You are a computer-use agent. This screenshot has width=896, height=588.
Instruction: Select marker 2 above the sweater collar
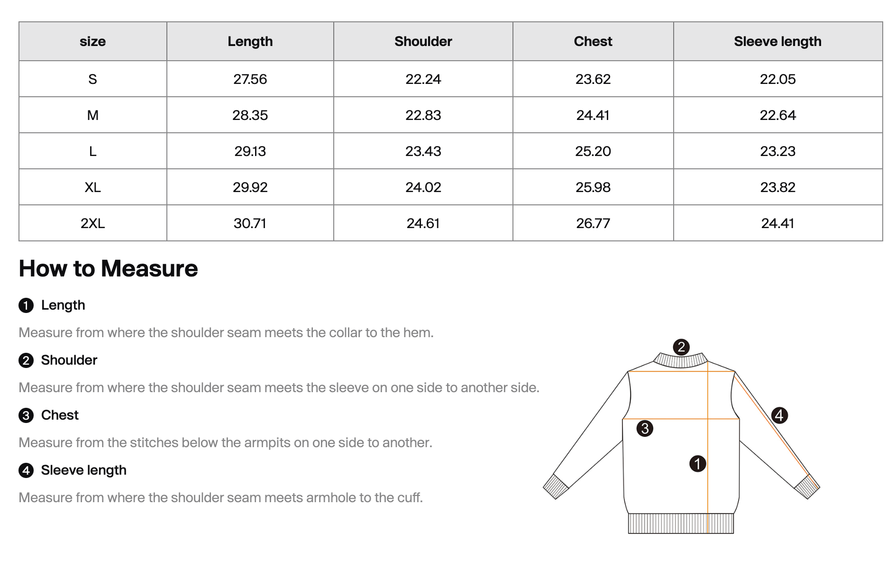681,347
